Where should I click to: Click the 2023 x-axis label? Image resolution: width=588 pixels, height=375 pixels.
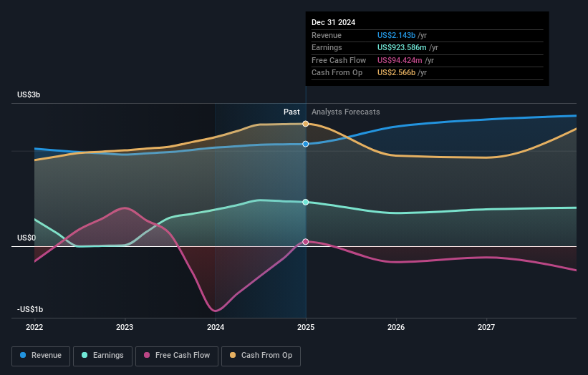pyautogui.click(x=125, y=327)
